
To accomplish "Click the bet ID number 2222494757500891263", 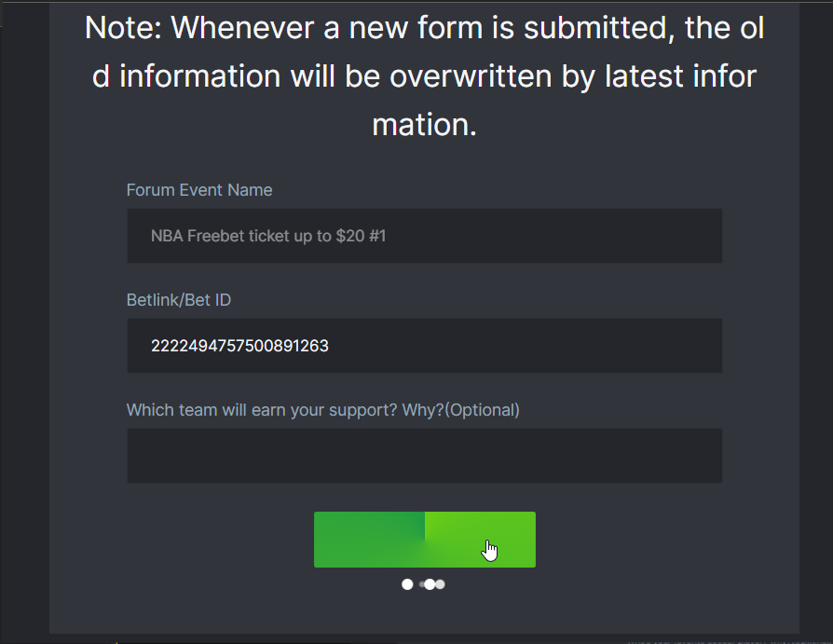I will coord(239,347).
